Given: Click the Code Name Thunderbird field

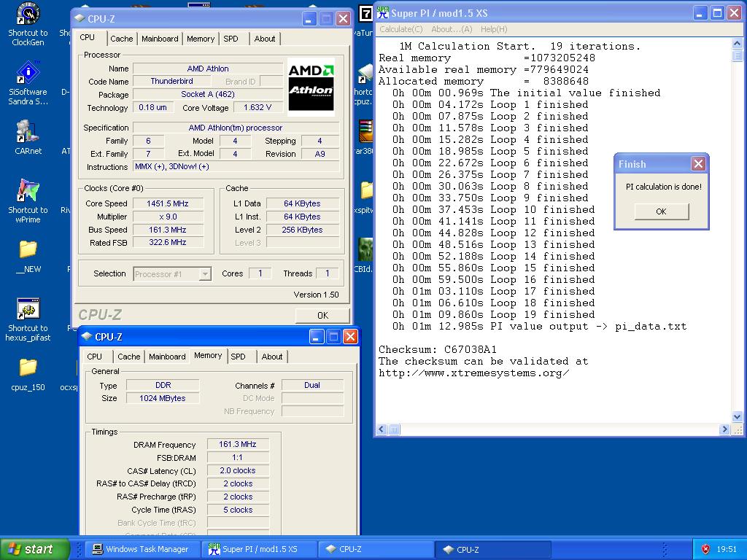Looking at the screenshot, I should pos(171,81).
